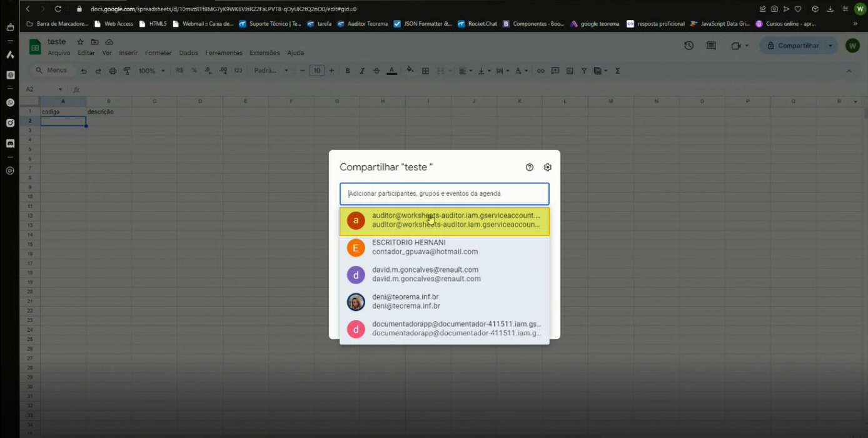
Task: Open the functions sigma icon
Action: coord(617,71)
